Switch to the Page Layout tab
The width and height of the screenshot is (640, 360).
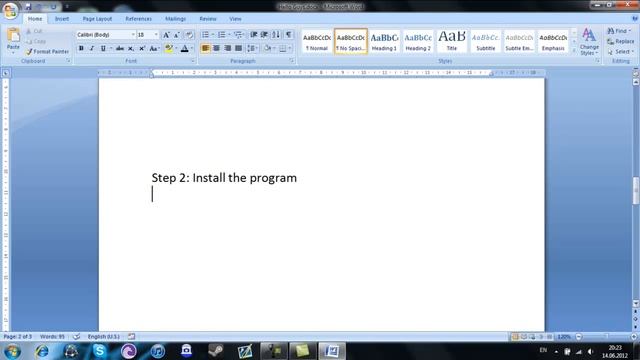(97, 19)
